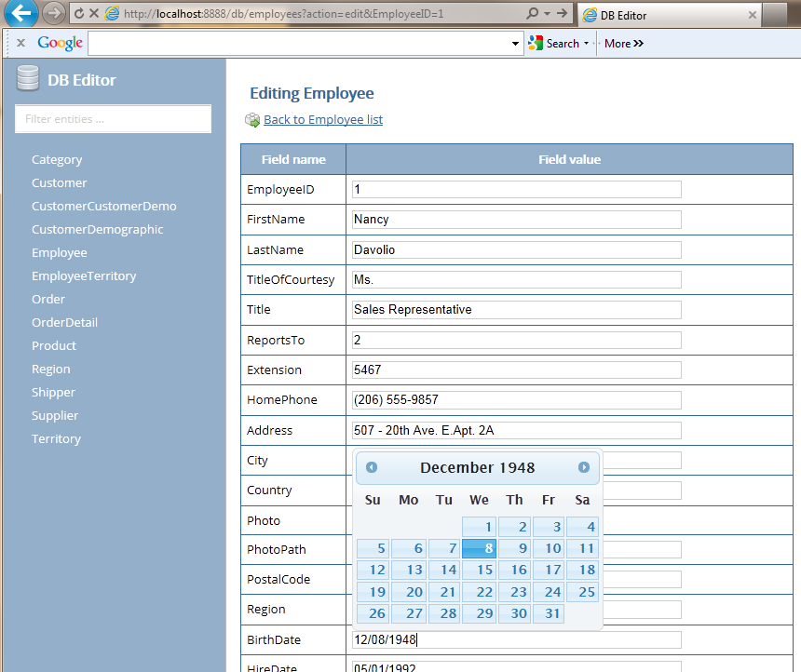Open the Product entity in sidebar
The image size is (801, 672).
tap(54, 345)
